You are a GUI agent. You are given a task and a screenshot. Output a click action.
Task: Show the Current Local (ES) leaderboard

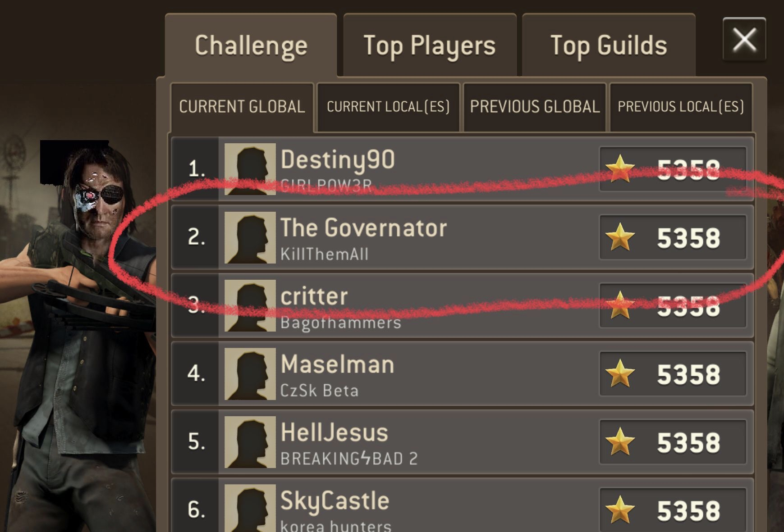point(388,107)
